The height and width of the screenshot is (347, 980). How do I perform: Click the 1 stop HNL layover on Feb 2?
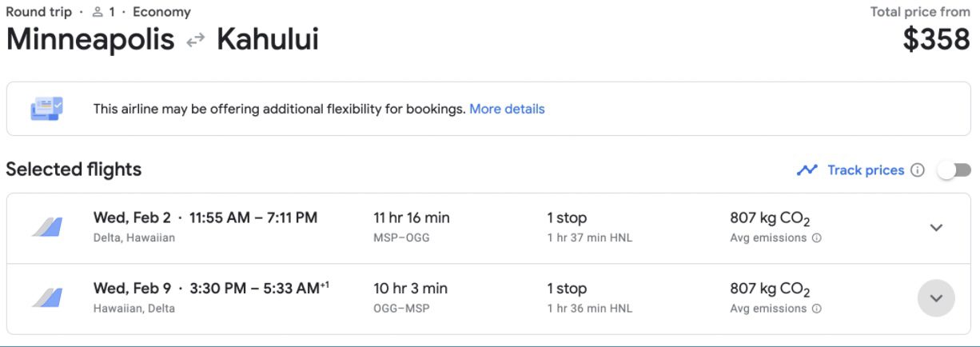pos(590,227)
